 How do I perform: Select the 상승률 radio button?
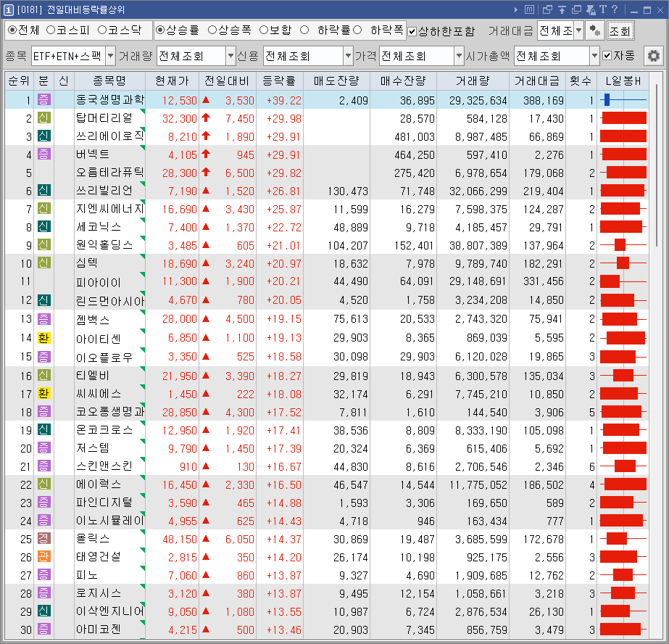(160, 30)
